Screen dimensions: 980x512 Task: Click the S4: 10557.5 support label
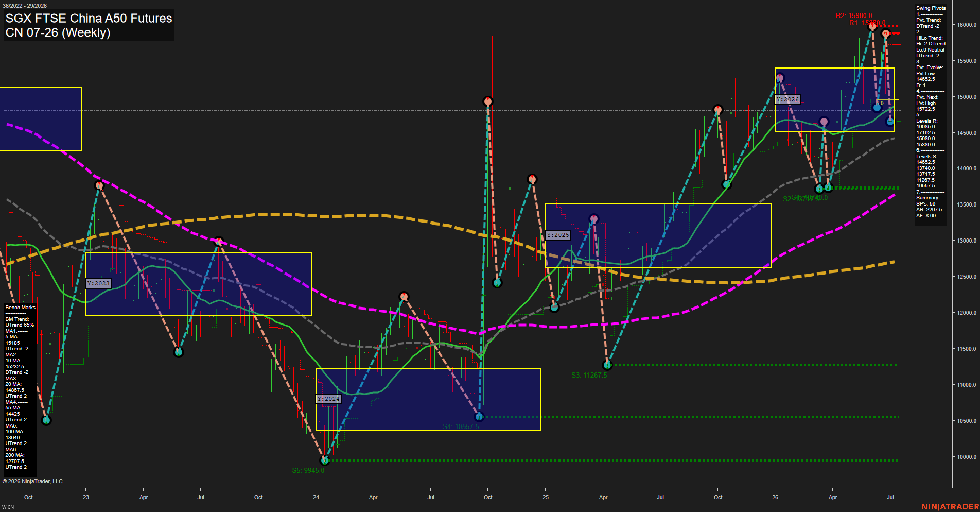tap(461, 426)
